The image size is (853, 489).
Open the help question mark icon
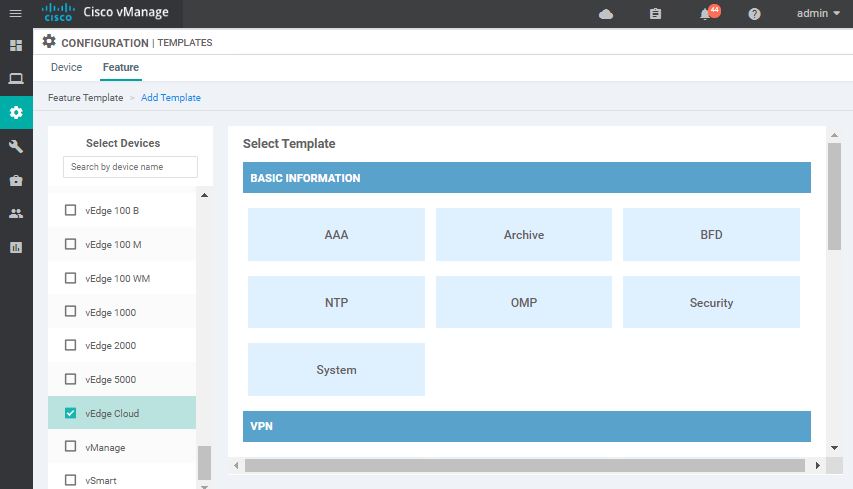(x=754, y=14)
